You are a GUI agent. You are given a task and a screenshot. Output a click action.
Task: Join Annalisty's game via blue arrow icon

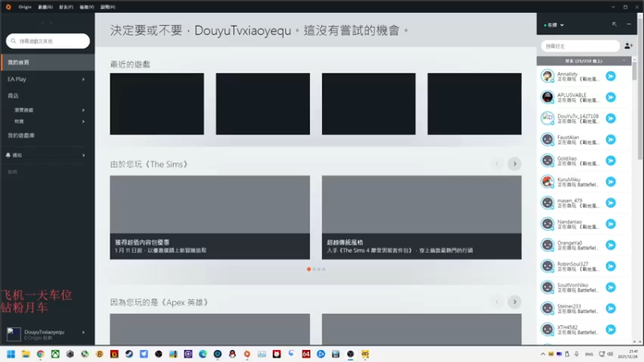(611, 76)
